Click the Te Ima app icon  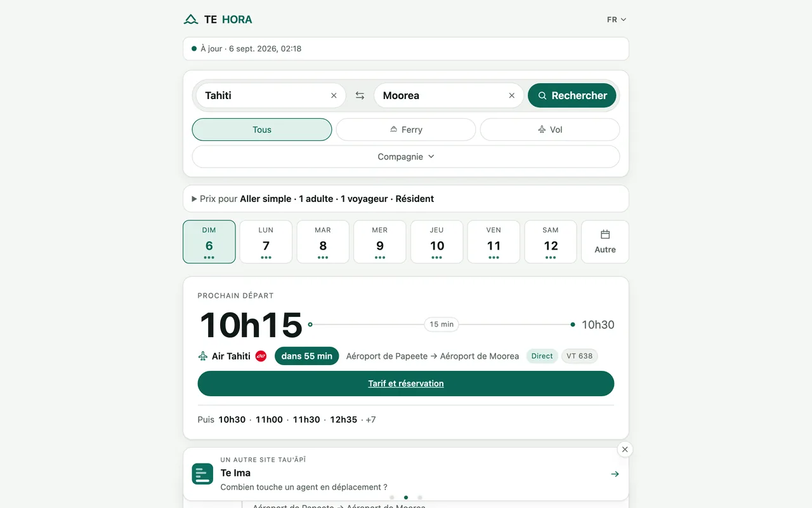pos(203,474)
